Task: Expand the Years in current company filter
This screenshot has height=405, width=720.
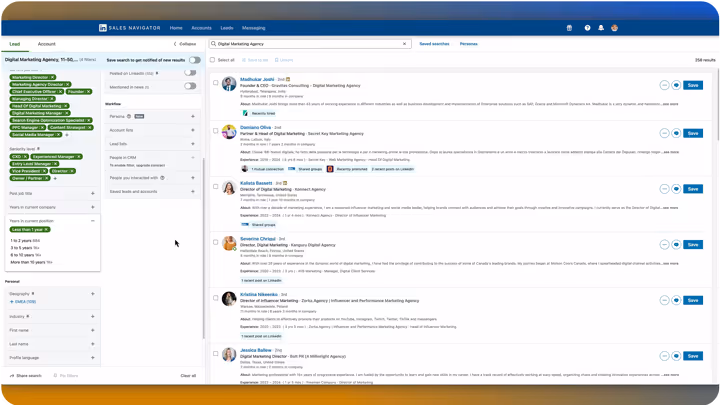Action: pos(93,207)
